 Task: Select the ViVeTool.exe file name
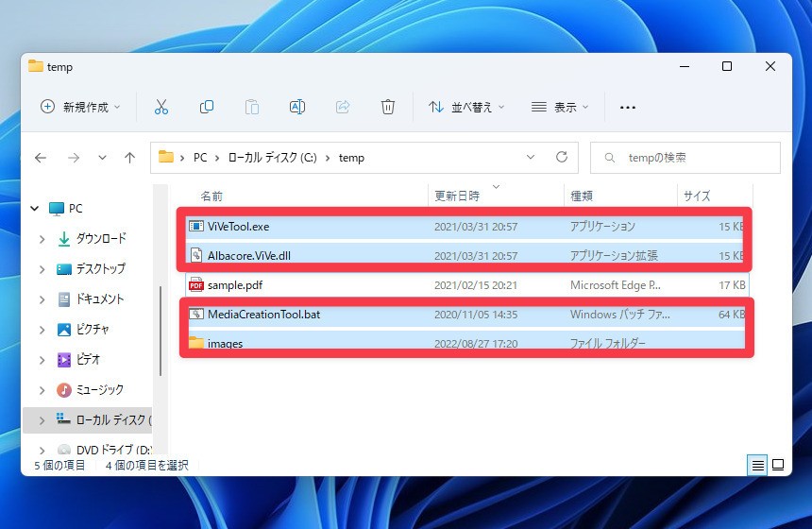pyautogui.click(x=238, y=227)
